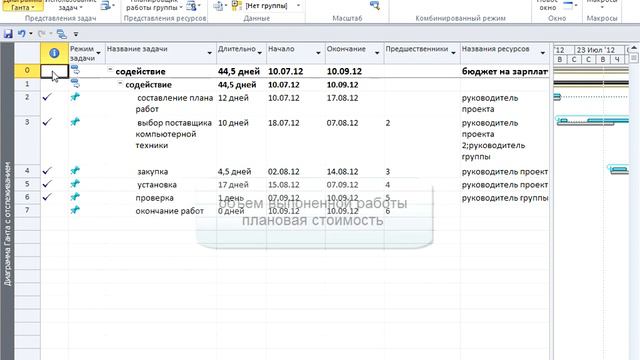Click the other resource views icon in ribbon
The width and height of the screenshot is (640, 360).
click(x=193, y=6)
